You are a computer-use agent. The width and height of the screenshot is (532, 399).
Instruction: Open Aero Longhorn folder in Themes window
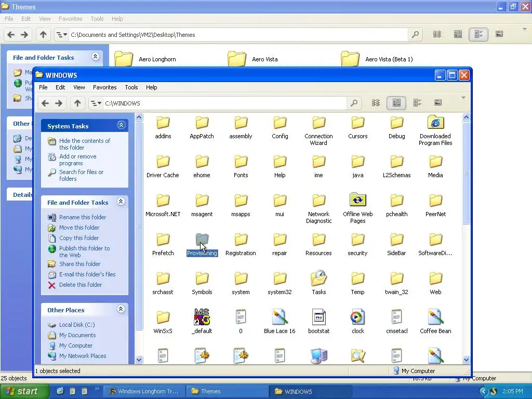[x=146, y=59]
